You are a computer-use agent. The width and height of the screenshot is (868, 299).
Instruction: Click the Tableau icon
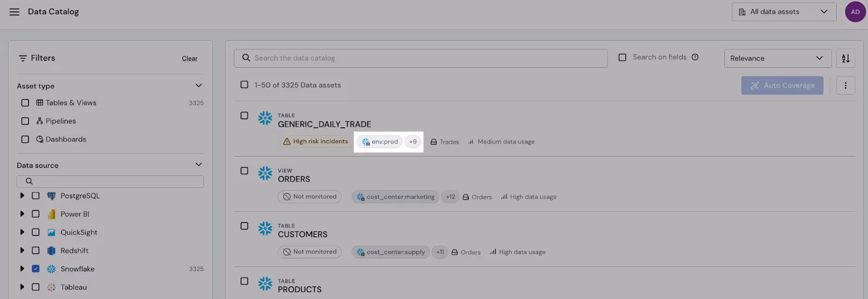click(x=52, y=288)
